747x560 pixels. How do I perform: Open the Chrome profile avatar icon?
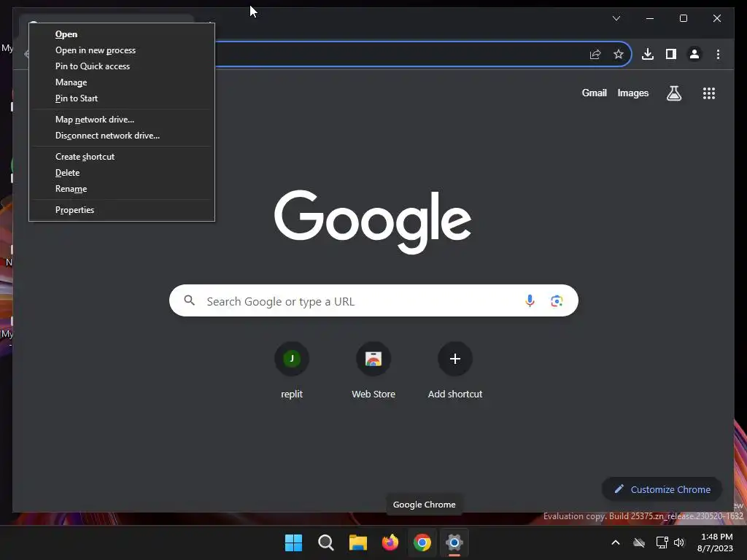[694, 54]
